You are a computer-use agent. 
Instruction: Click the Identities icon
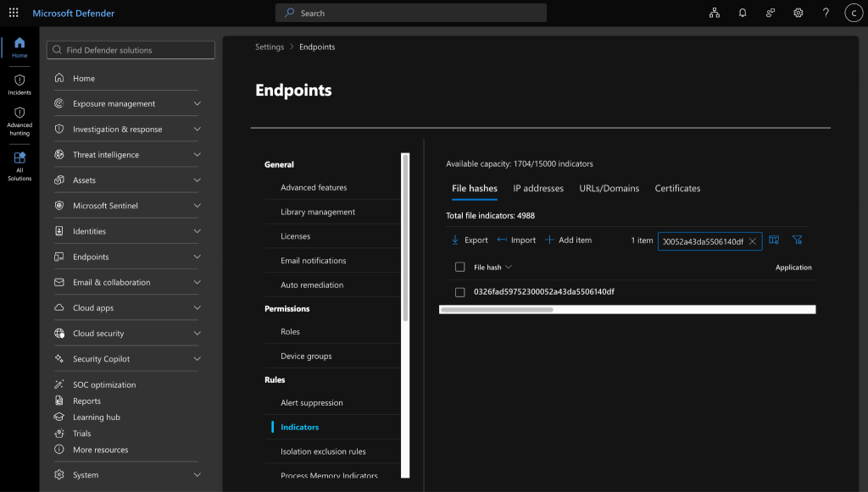59,231
